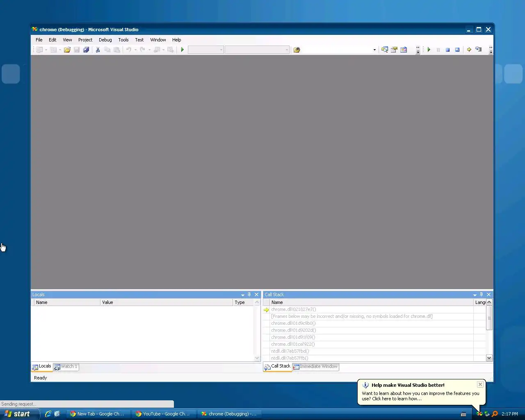Click the Cut scissors icon
Viewport: 525px width, 420px height.
98,50
